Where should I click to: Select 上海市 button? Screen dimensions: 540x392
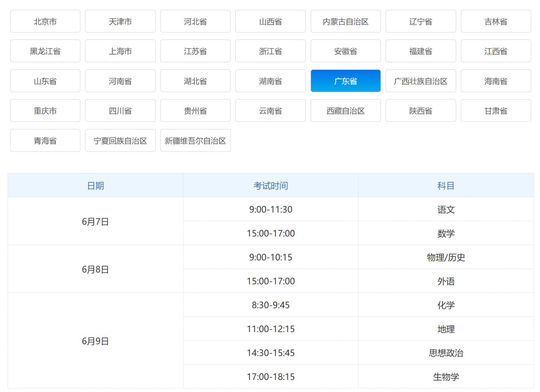tap(120, 51)
